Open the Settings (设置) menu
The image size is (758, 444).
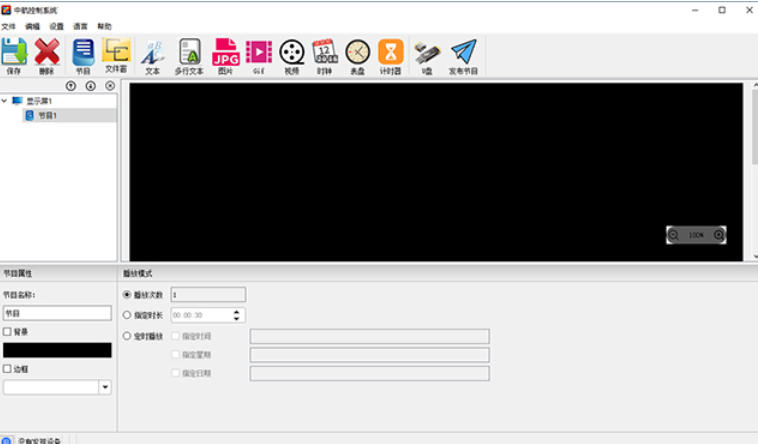tap(56, 26)
